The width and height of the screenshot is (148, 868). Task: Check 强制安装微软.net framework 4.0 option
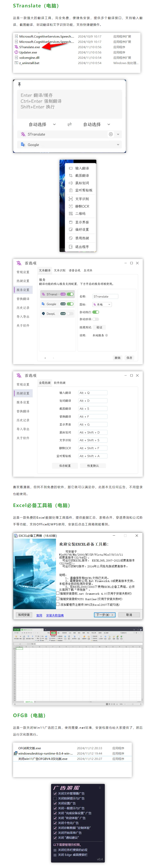(58, 593)
